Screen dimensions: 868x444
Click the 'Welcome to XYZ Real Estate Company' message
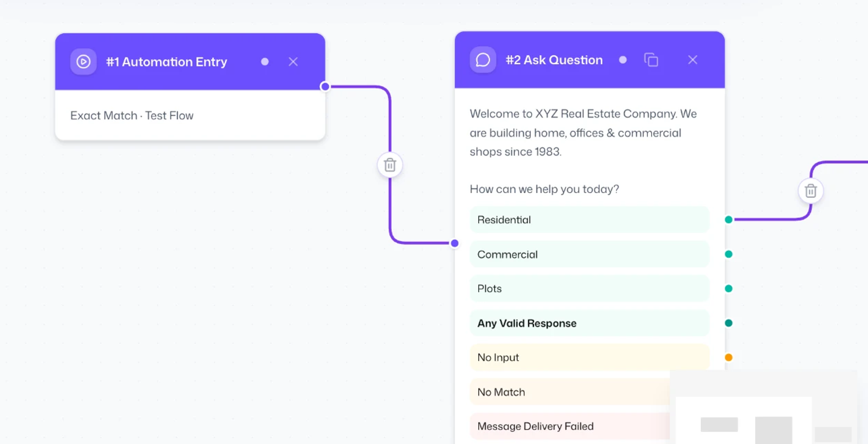tap(583, 132)
